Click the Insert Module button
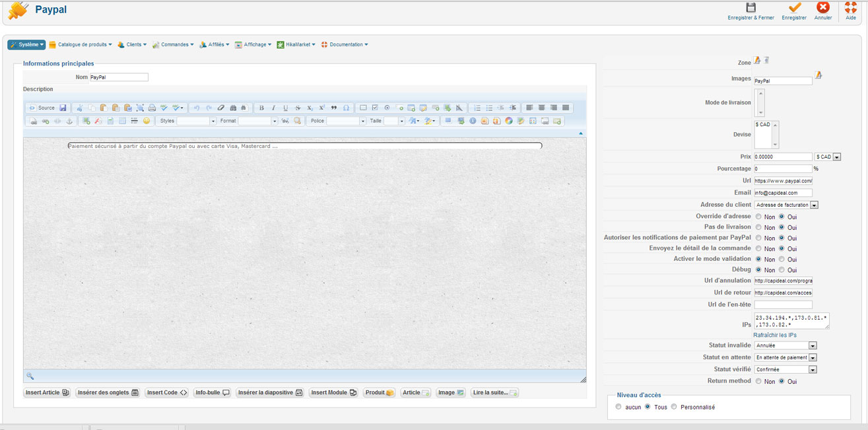The height and width of the screenshot is (430, 868). click(x=333, y=392)
